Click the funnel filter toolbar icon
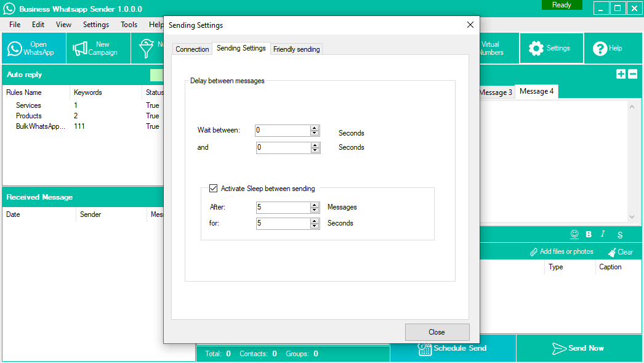644x363 pixels. 147,49
